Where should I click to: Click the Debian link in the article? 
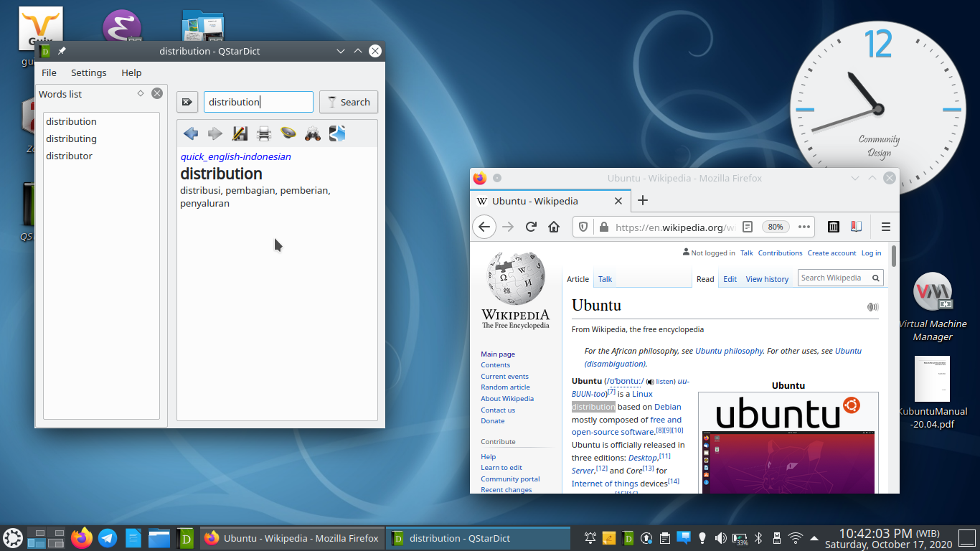click(x=668, y=407)
